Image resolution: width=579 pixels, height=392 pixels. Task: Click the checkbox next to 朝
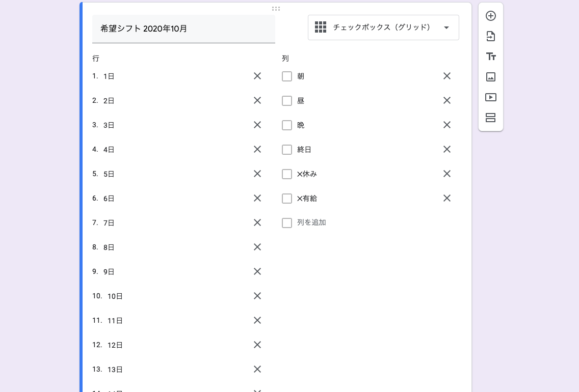tap(287, 76)
